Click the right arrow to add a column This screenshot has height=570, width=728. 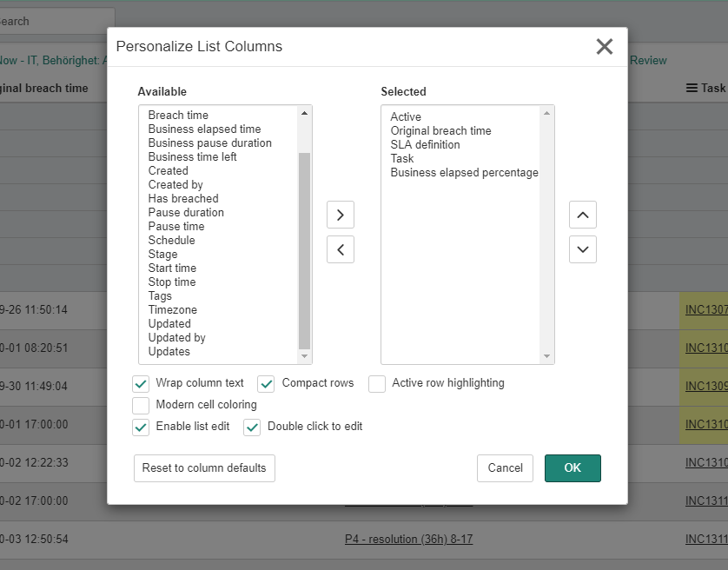pos(340,215)
